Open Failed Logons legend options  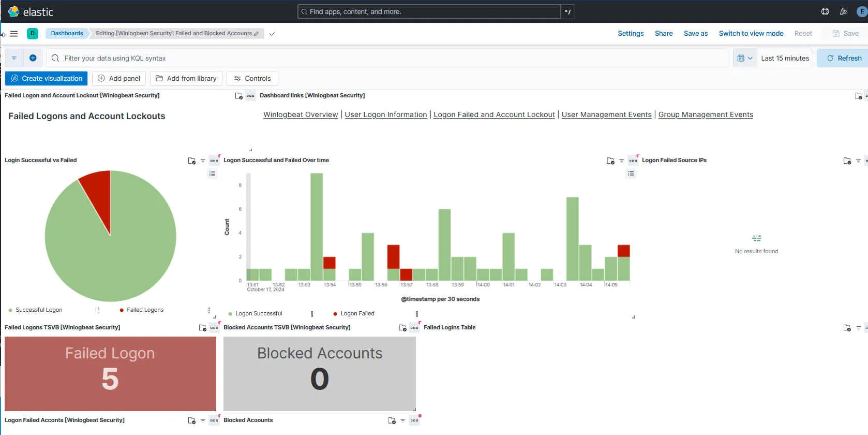pyautogui.click(x=209, y=310)
